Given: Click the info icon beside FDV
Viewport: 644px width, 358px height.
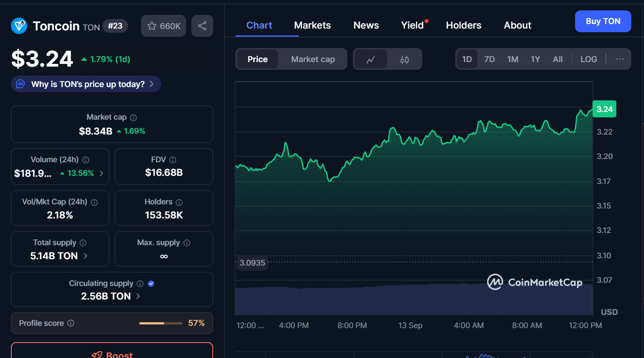Looking at the screenshot, I should pos(172,160).
